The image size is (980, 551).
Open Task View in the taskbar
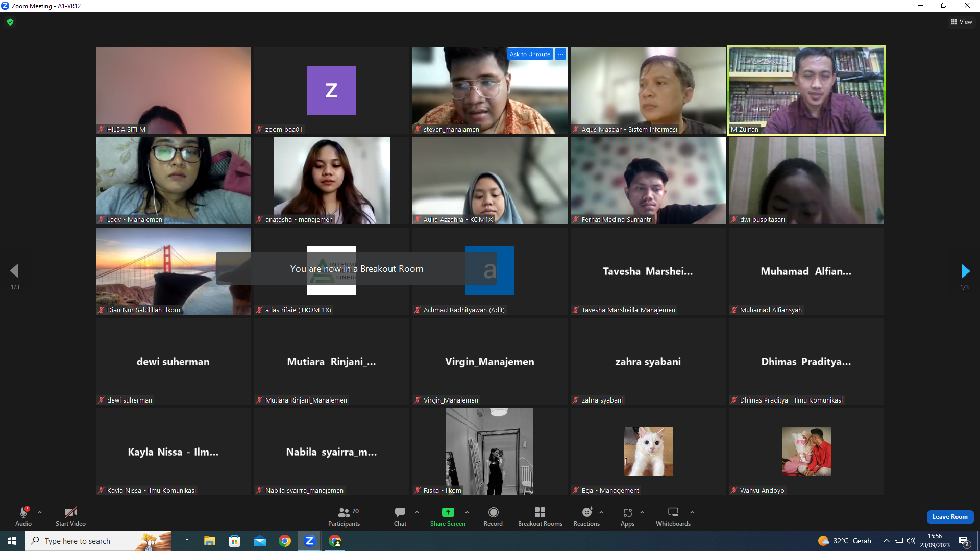tap(184, 541)
